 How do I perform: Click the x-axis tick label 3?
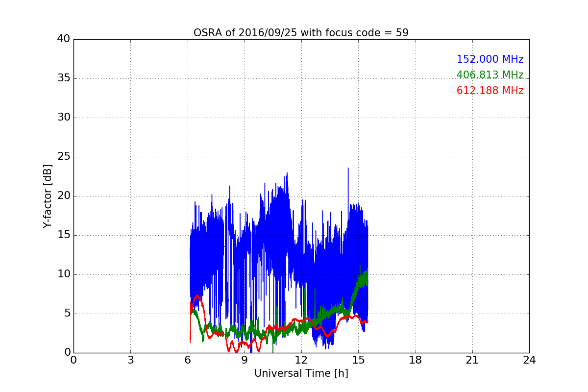click(x=130, y=360)
